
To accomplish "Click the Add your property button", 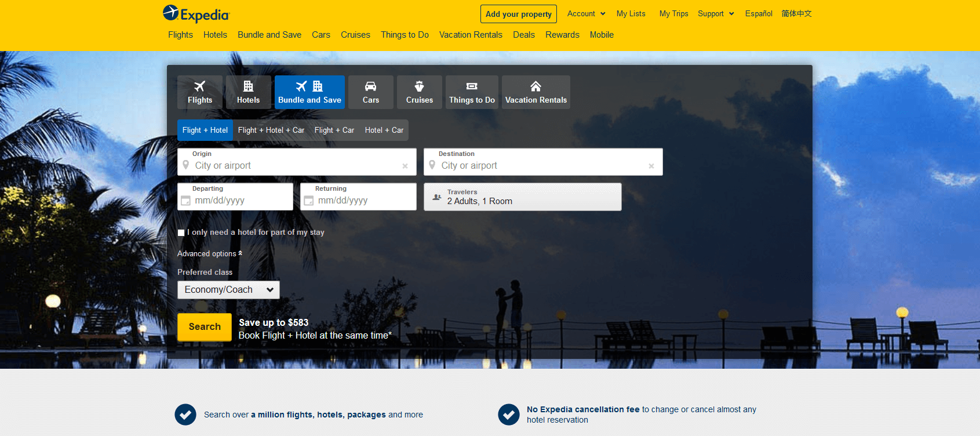I will tap(519, 14).
